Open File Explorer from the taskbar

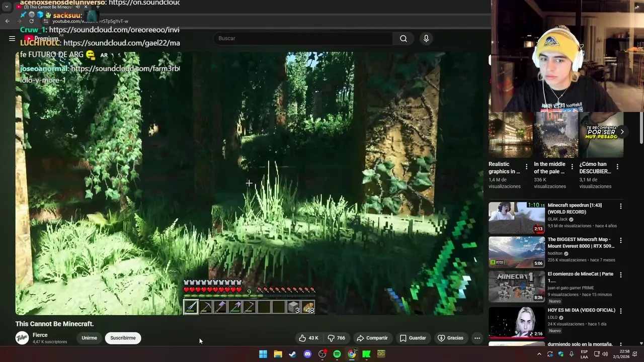pos(278,354)
